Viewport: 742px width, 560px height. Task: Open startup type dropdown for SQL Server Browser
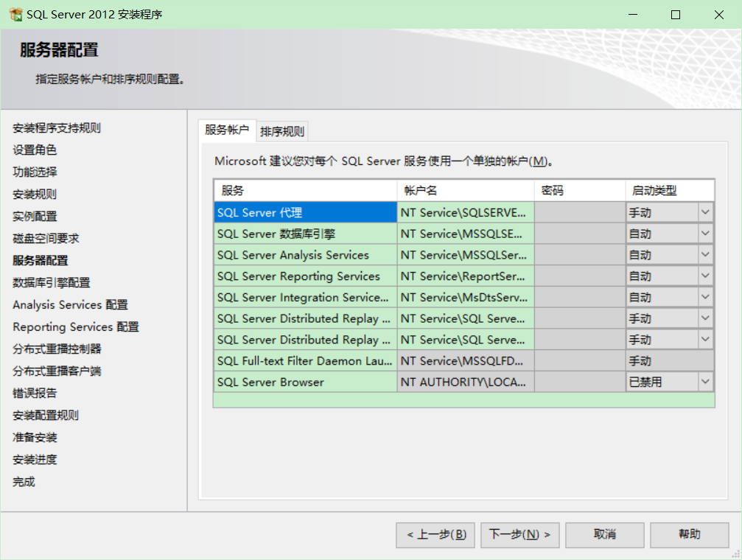(x=705, y=382)
